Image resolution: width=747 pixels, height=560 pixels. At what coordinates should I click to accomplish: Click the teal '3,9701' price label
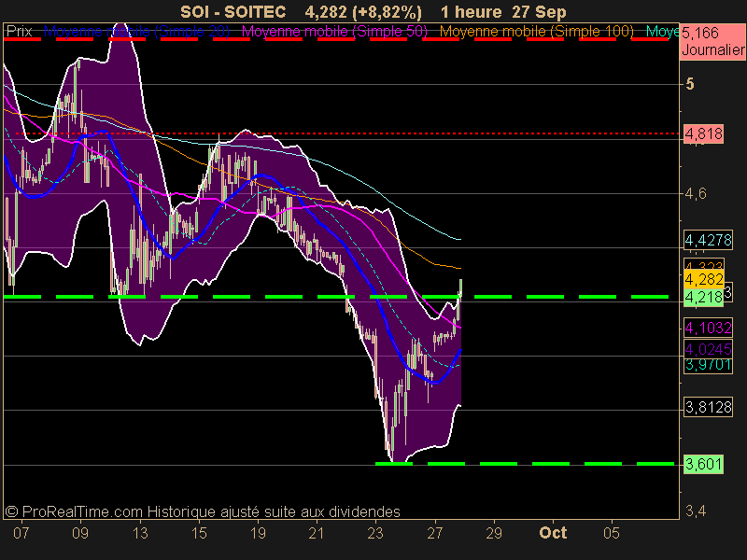point(708,365)
